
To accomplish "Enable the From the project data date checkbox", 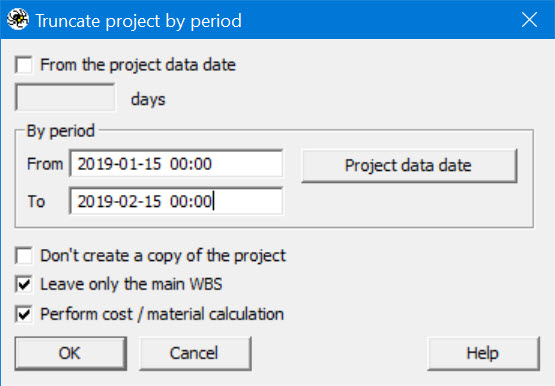I will tap(24, 65).
